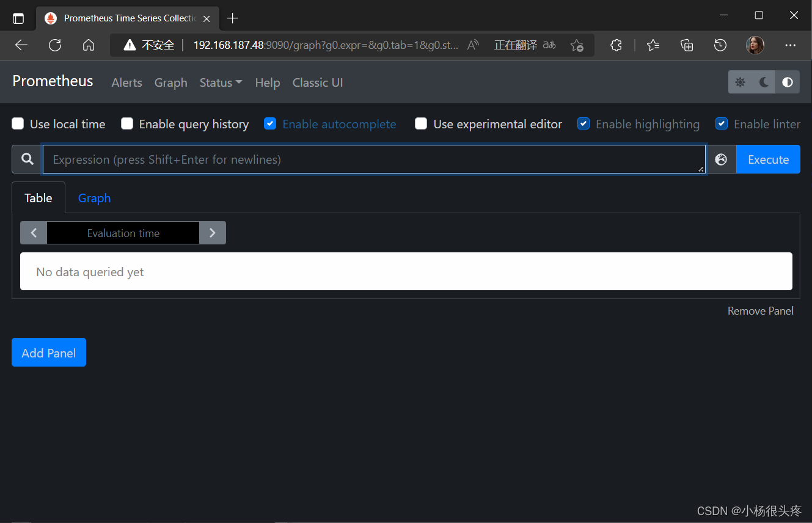
Task: Uncheck Enable highlighting
Action: click(x=583, y=124)
